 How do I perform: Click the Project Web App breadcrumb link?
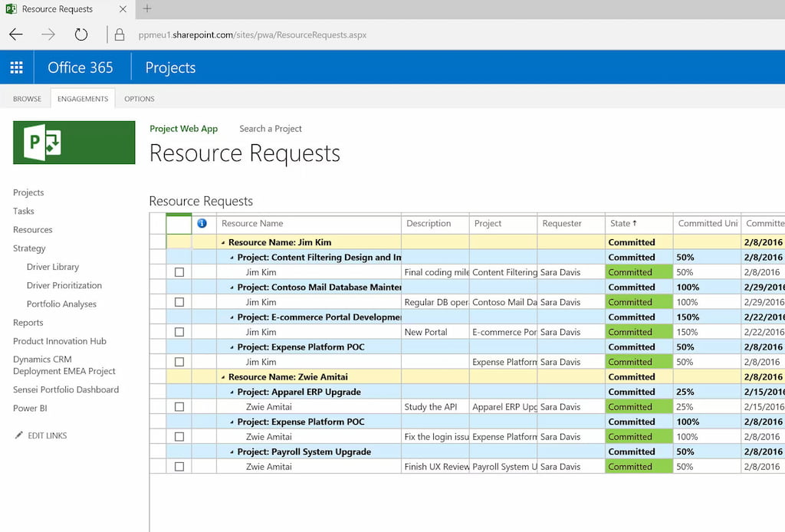pos(184,129)
